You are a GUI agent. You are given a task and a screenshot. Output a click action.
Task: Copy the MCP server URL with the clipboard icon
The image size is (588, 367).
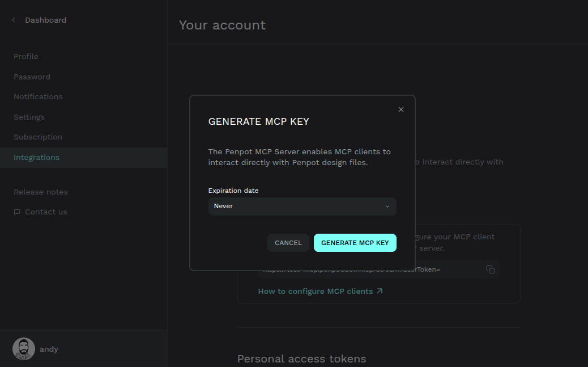click(x=490, y=269)
